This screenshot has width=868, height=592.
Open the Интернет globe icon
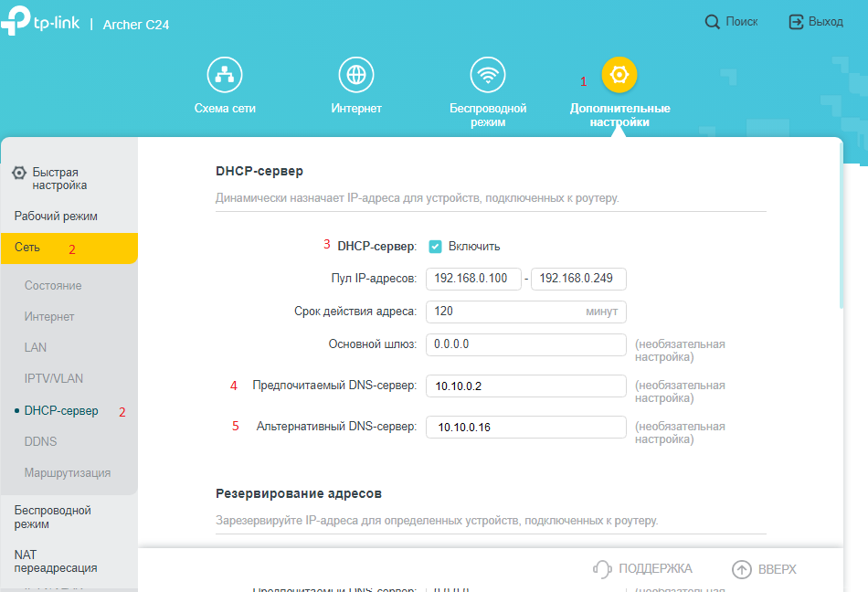(356, 75)
